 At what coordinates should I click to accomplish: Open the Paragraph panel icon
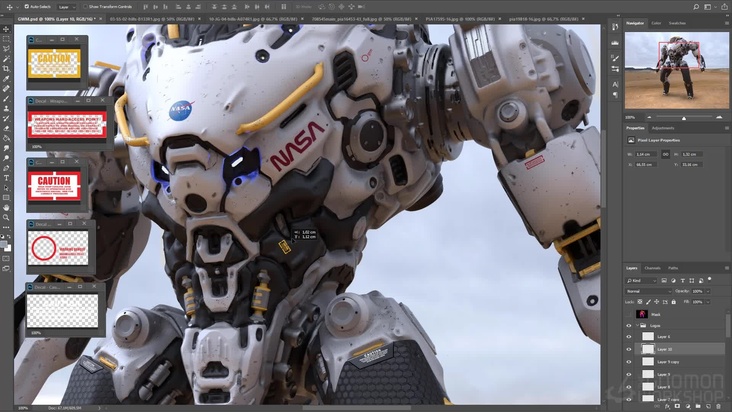tap(615, 95)
